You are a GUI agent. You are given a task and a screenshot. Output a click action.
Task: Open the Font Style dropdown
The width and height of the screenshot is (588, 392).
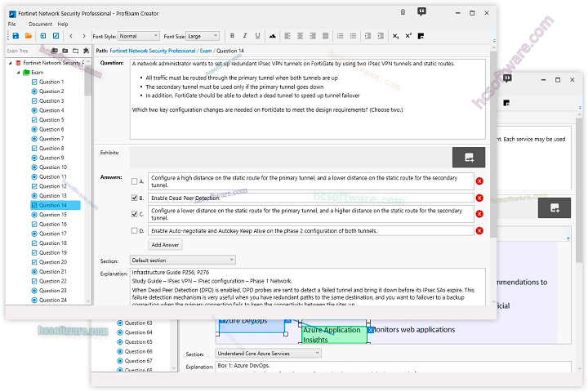click(138, 36)
